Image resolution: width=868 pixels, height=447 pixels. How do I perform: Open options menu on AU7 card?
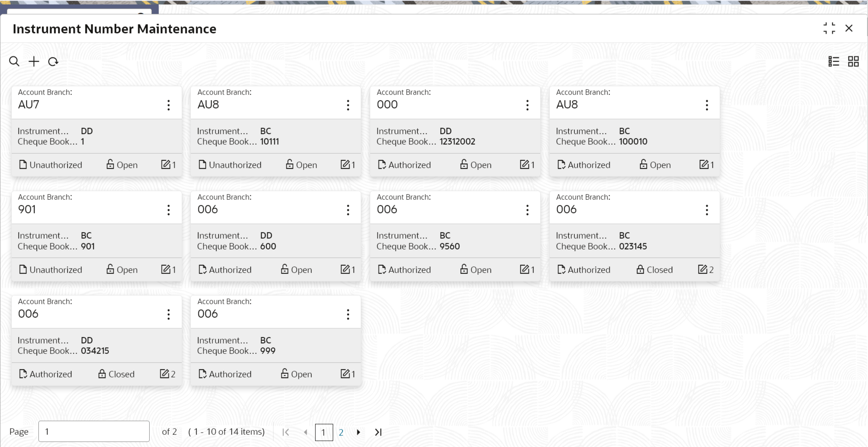coord(169,105)
